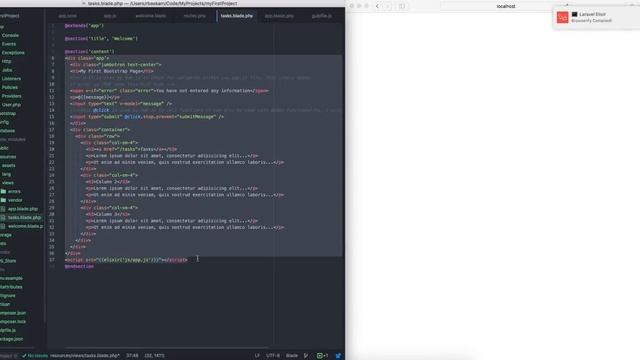Open the routes.php editor tab
Image resolution: width=640 pixels, height=360 pixels.
click(195, 16)
